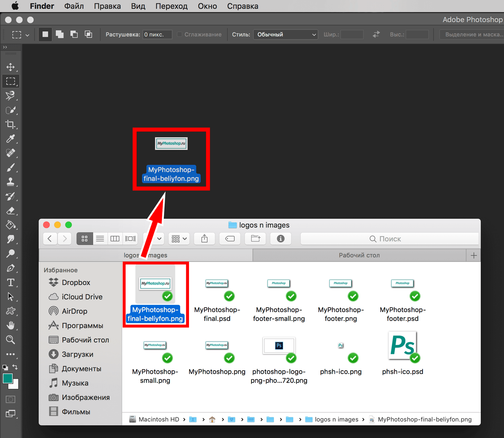Click the foreground color swatch

click(x=8, y=378)
